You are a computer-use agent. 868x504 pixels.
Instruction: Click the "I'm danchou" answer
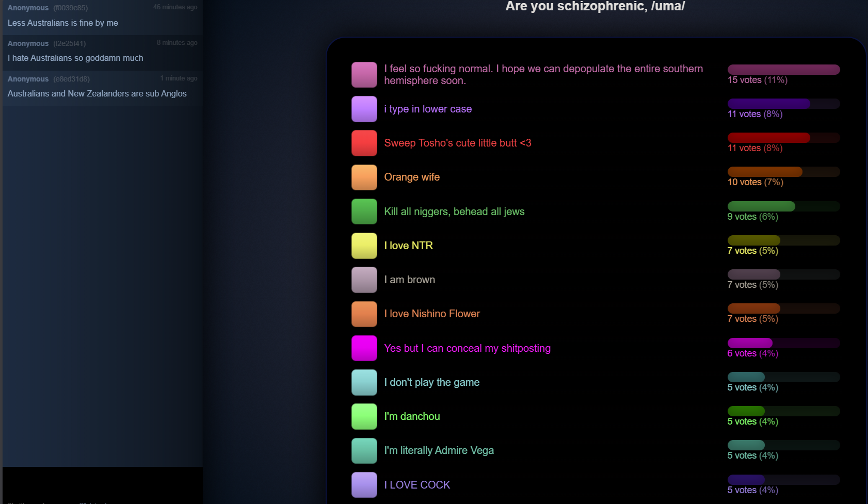(412, 416)
